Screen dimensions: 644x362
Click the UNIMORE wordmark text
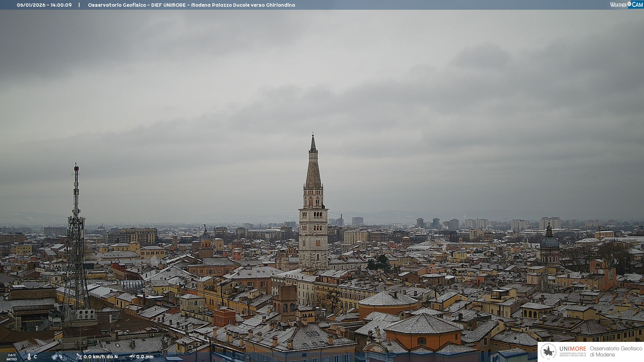point(573,349)
